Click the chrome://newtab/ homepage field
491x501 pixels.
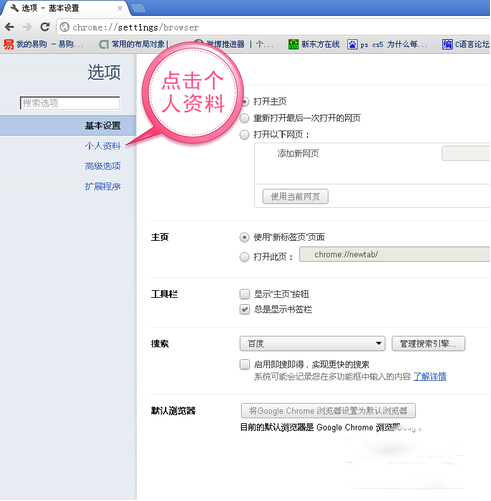[395, 254]
